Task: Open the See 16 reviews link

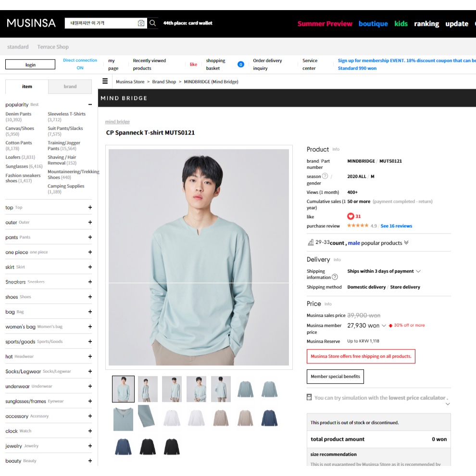Action: 396,226
